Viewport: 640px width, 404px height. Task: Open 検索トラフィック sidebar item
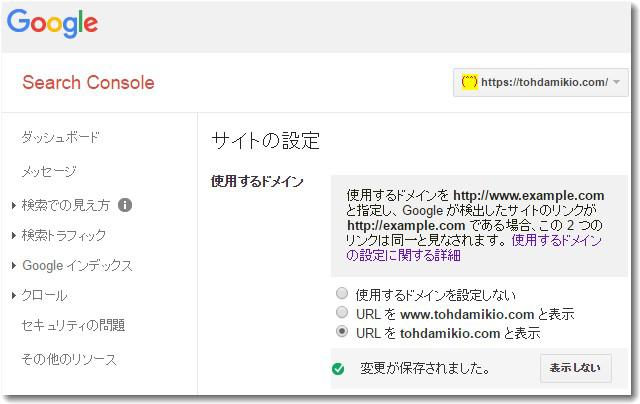[x=64, y=235]
